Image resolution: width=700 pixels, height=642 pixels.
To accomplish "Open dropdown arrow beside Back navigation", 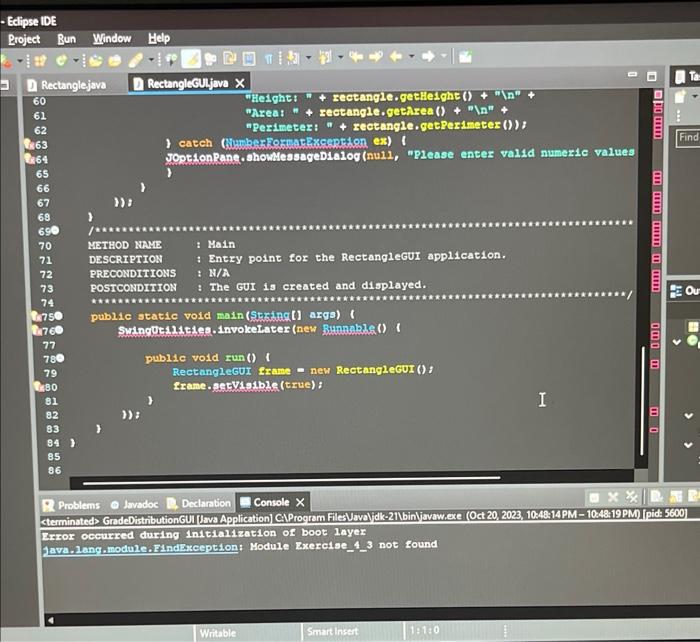I will [412, 56].
